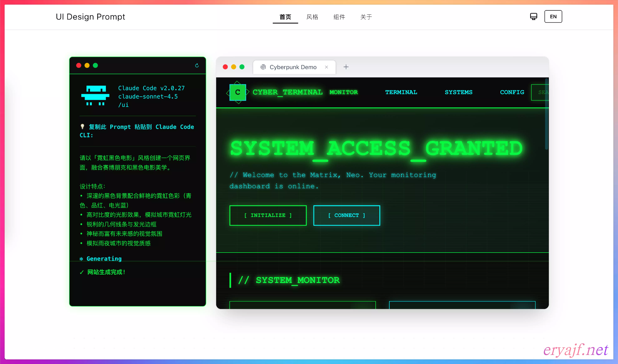Open CONFIG in the cyber nav
This screenshot has height=364, width=618.
click(x=512, y=92)
